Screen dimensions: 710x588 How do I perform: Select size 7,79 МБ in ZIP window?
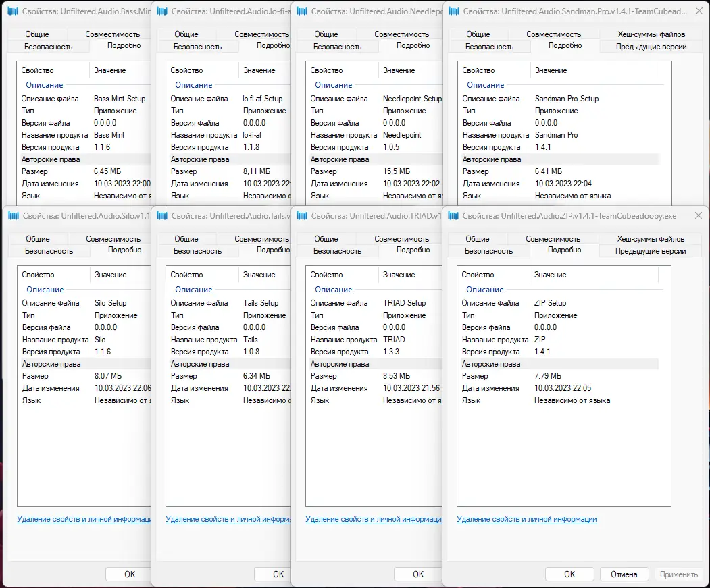point(547,376)
